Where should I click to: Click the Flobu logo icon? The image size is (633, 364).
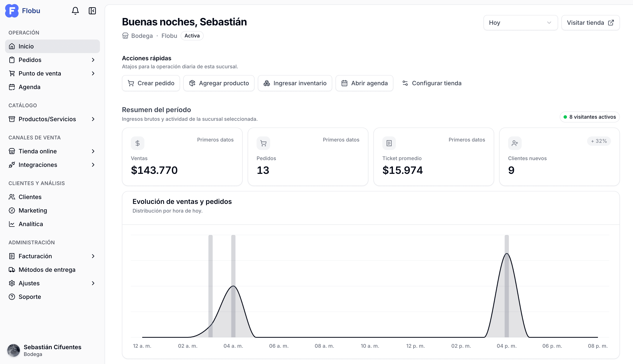click(12, 11)
